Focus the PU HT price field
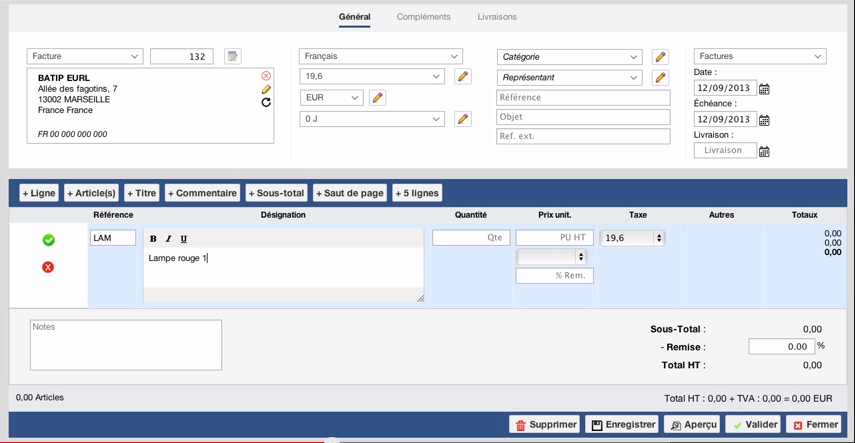Image resolution: width=855 pixels, height=443 pixels. 555,238
